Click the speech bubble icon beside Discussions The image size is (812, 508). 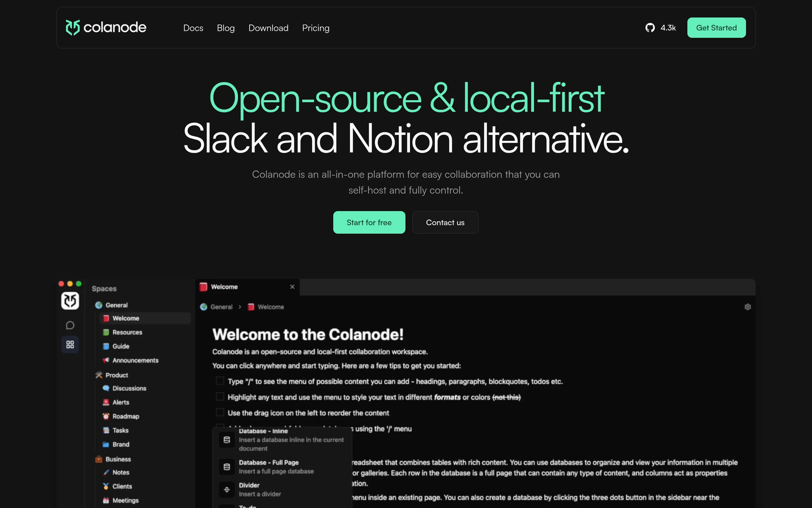(106, 388)
